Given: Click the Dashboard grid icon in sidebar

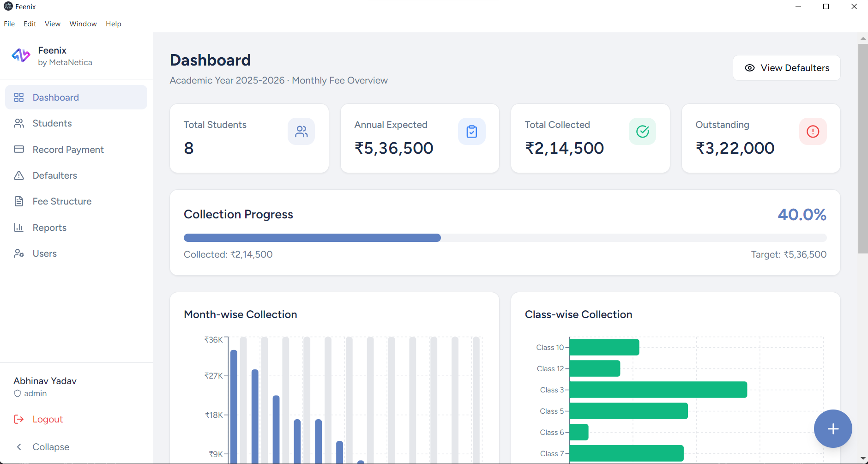Looking at the screenshot, I should pyautogui.click(x=19, y=97).
